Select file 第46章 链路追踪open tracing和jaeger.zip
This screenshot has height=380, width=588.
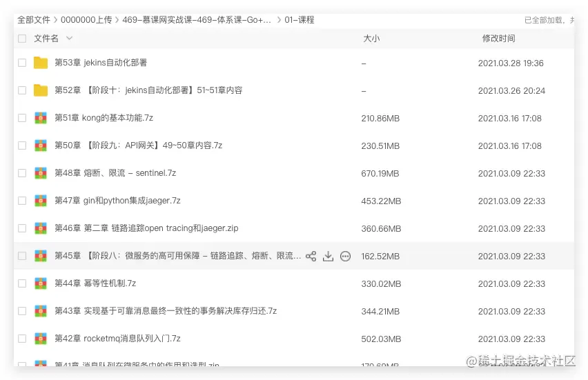(x=146, y=228)
